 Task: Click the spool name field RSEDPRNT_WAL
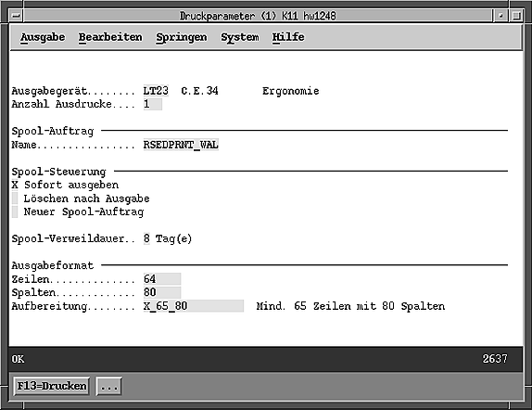pos(181,145)
